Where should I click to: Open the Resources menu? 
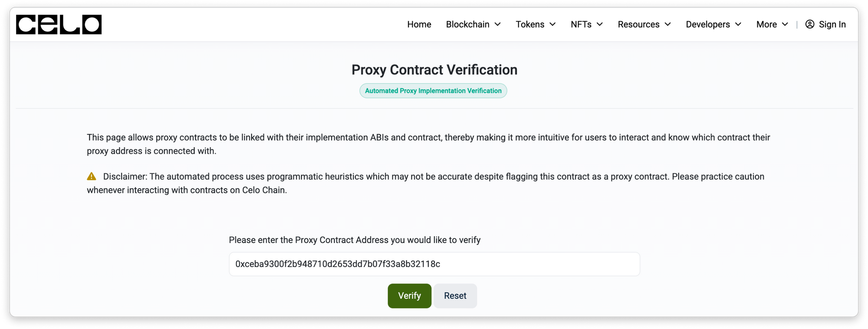tap(638, 24)
